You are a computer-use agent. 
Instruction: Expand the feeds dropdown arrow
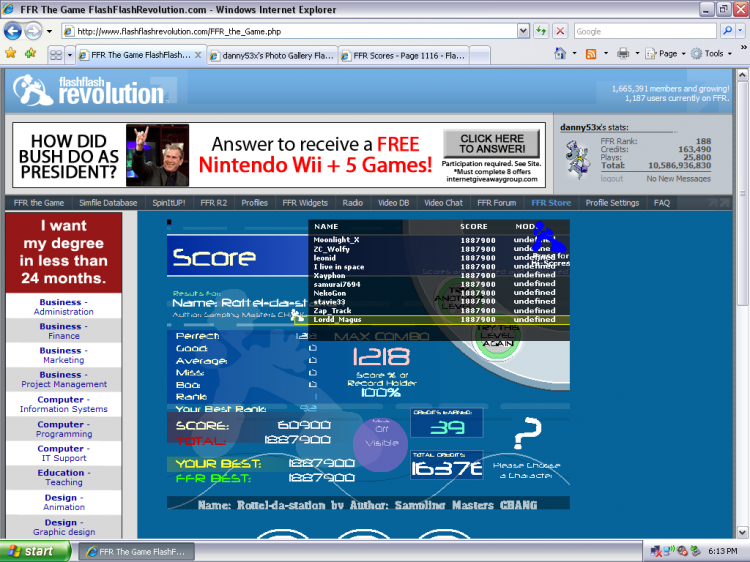point(606,54)
